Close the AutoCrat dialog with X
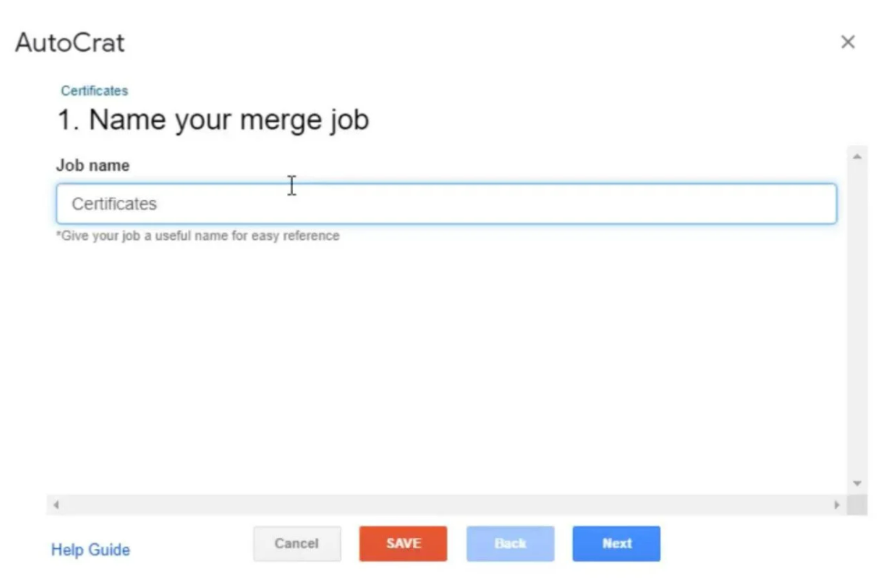Screen dimensions: 893x588 click(848, 42)
